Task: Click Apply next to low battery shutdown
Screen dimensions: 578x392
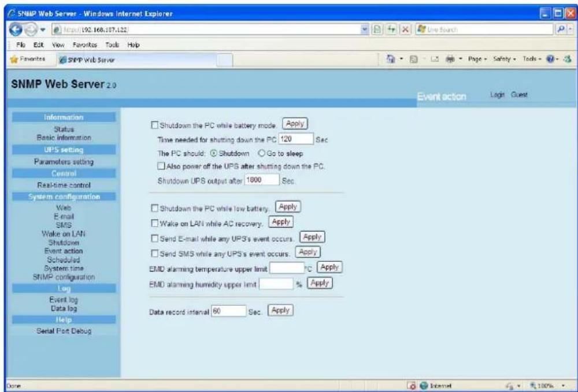Action: pos(288,207)
